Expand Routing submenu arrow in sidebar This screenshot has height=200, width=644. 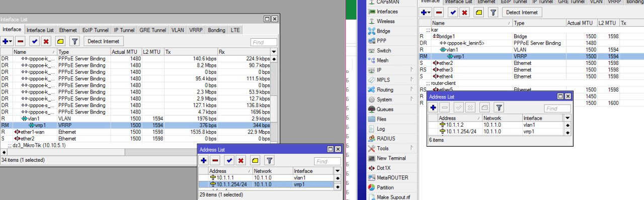point(412,89)
